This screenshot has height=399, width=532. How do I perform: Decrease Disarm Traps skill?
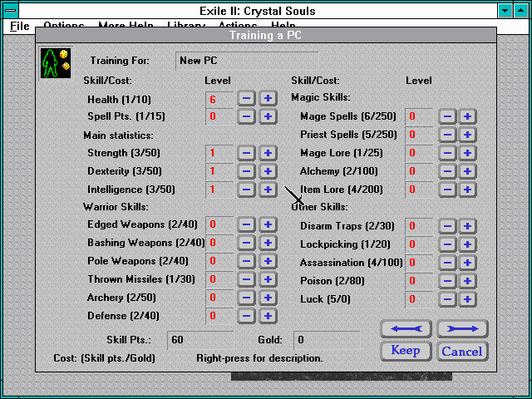pos(447,226)
